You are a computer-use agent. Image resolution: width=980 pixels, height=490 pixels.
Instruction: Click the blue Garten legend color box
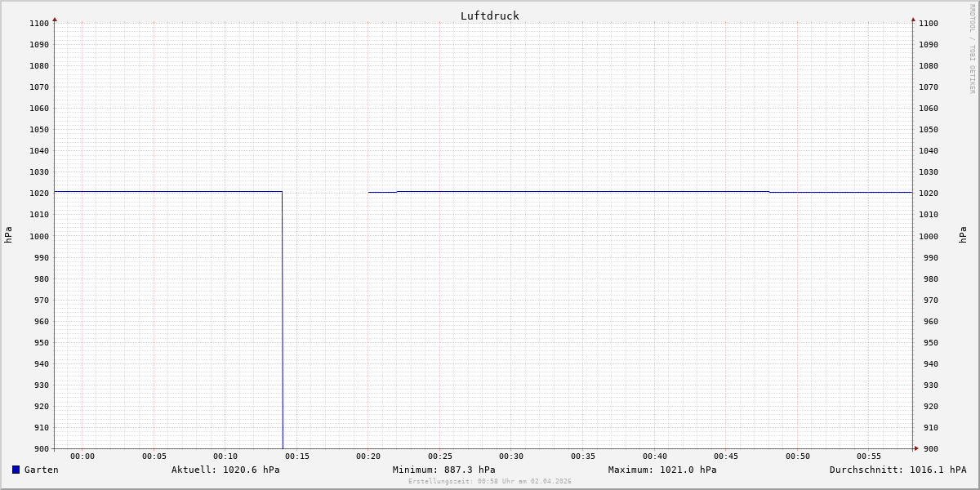(x=16, y=470)
